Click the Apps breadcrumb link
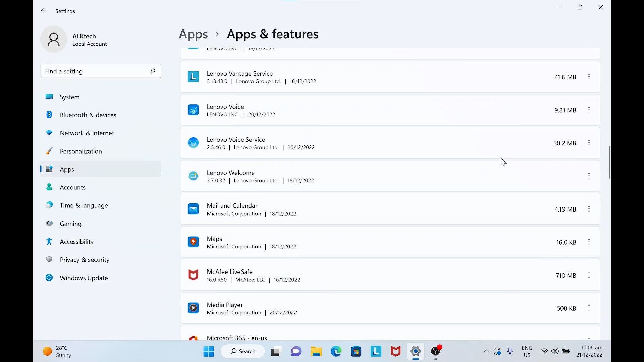Viewport: 644px width, 362px height. coord(193,34)
